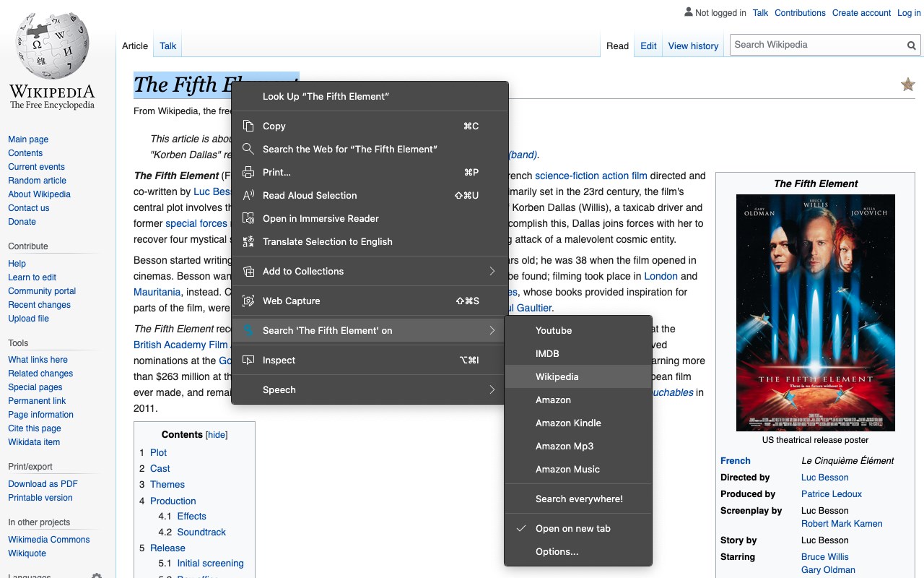
Task: Open the Wikimedia Commons link
Action: (49, 540)
